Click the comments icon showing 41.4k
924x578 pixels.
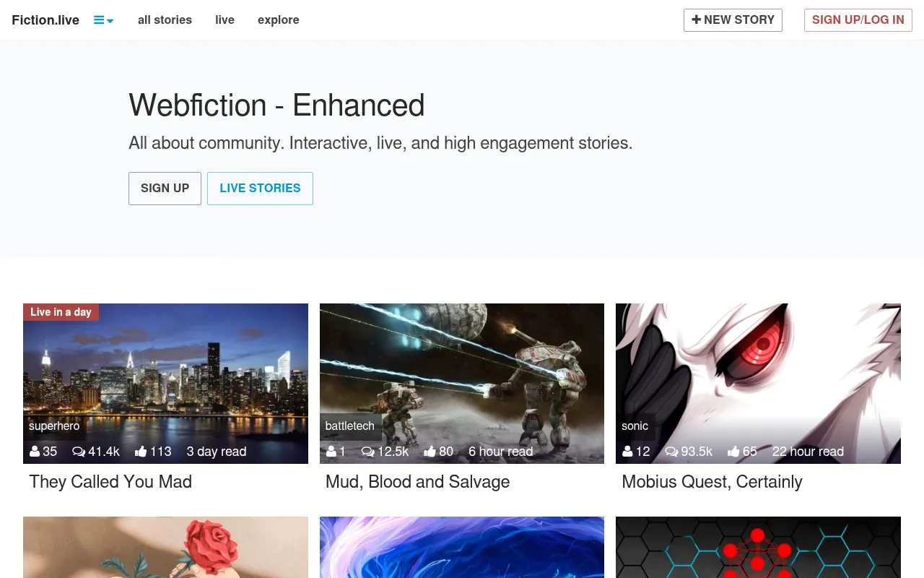(x=79, y=452)
